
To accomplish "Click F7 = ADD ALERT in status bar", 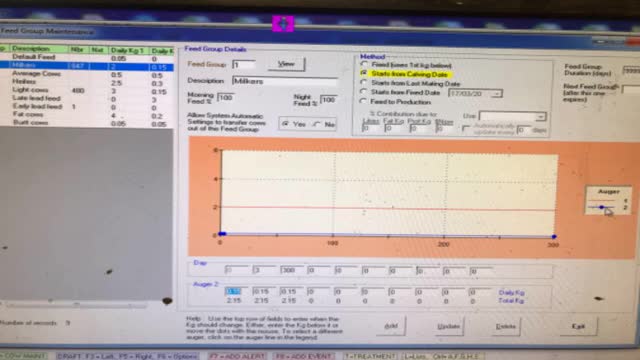I will point(237,356).
